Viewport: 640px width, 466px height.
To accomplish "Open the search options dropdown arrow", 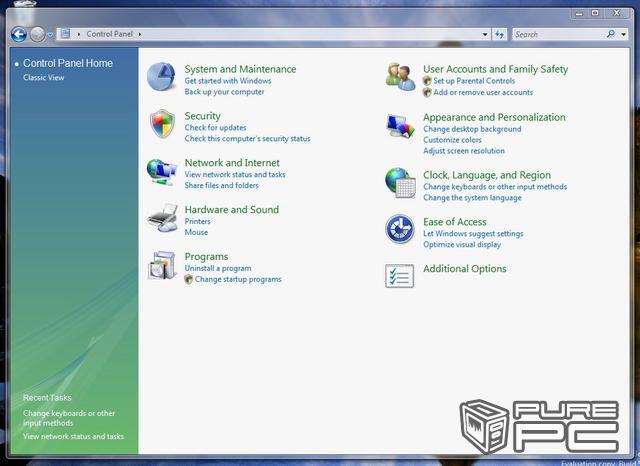I will 623,35.
